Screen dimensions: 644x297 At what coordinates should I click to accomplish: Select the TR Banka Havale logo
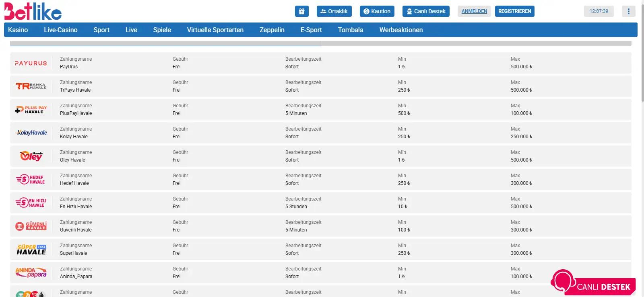31,86
